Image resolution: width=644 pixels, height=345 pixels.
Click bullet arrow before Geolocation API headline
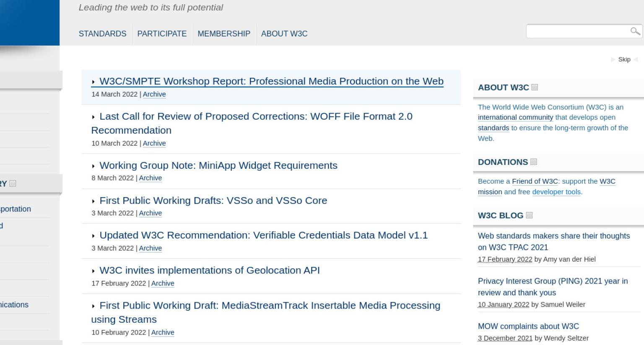click(x=93, y=271)
